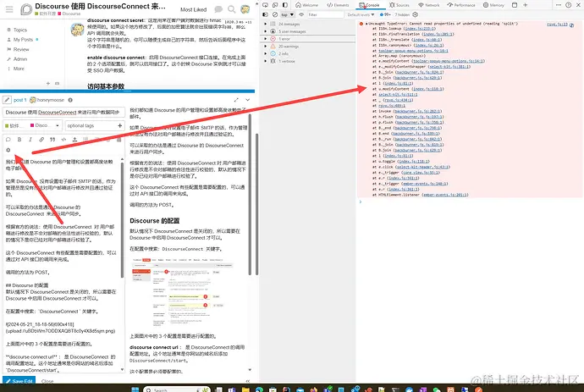The image size is (584, 392).
Task: Click the DevTools inspect element icon
Action: [265, 5]
